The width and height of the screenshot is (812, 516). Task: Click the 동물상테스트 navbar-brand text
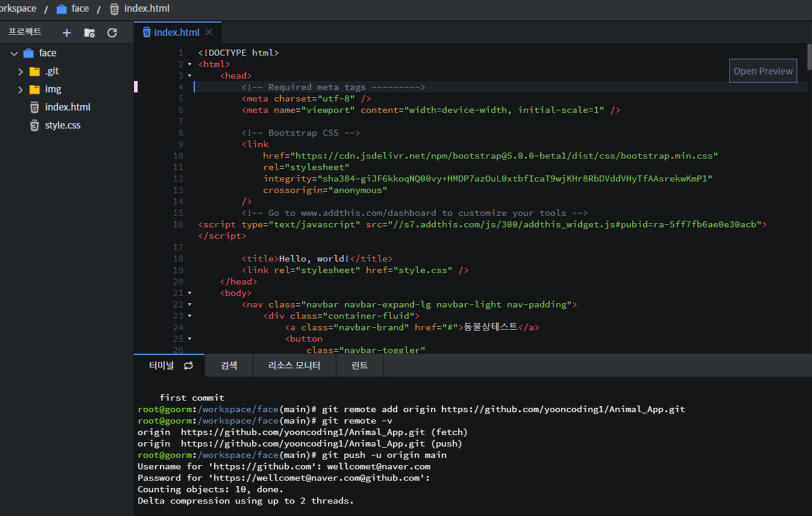click(490, 327)
